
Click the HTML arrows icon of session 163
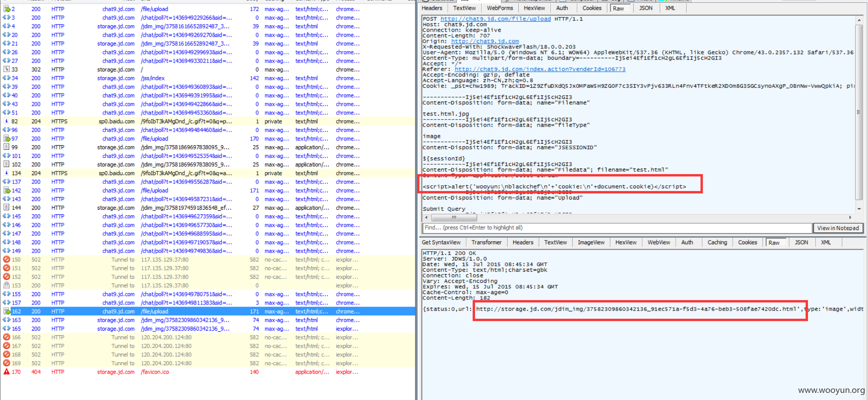[x=6, y=320]
